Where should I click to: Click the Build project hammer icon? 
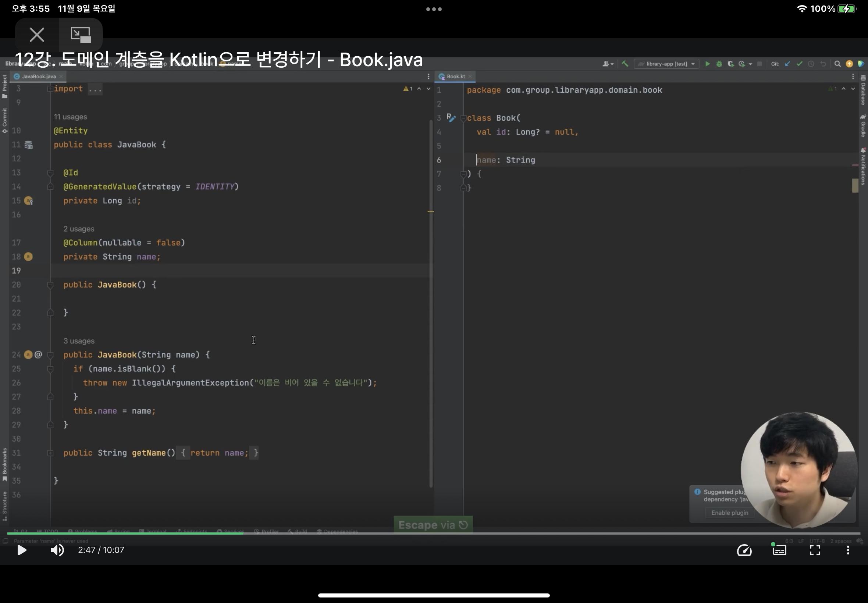625,64
